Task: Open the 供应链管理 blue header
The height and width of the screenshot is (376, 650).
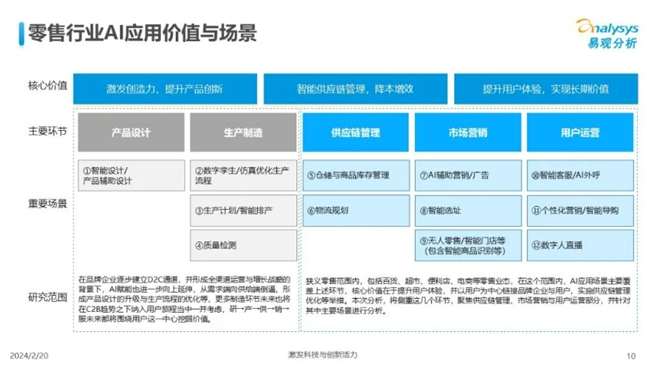Action: pos(356,132)
